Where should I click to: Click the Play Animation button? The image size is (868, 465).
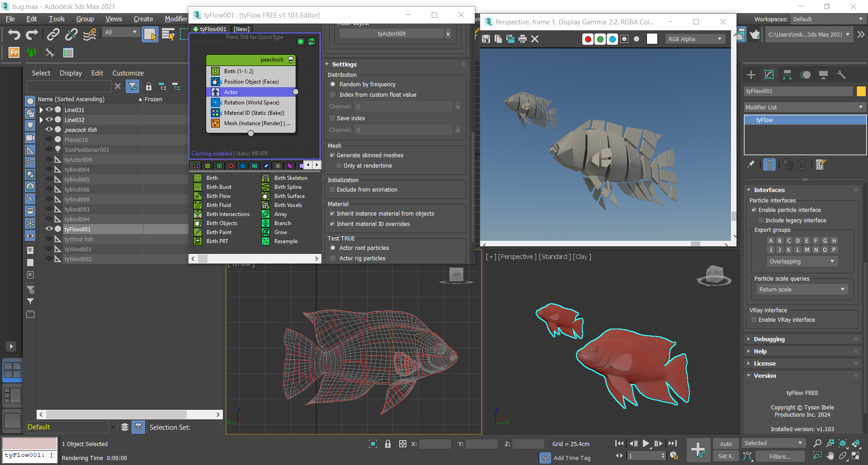(646, 443)
